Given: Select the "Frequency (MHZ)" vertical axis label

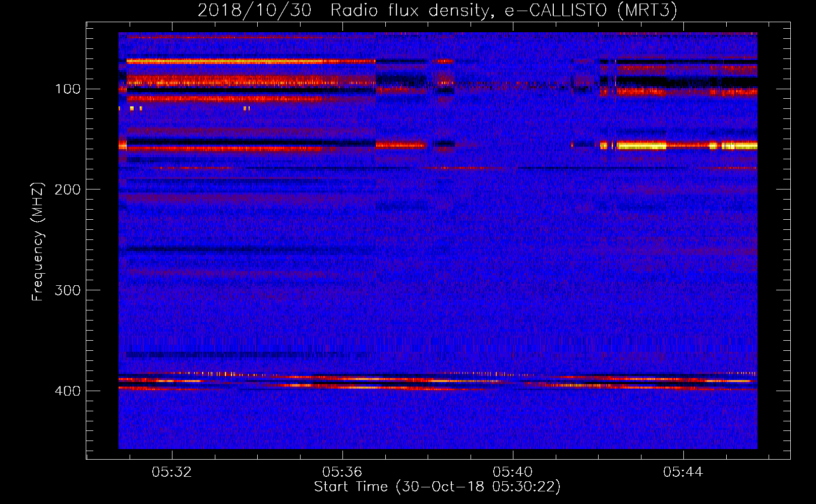Looking at the screenshot, I should coord(38,241).
